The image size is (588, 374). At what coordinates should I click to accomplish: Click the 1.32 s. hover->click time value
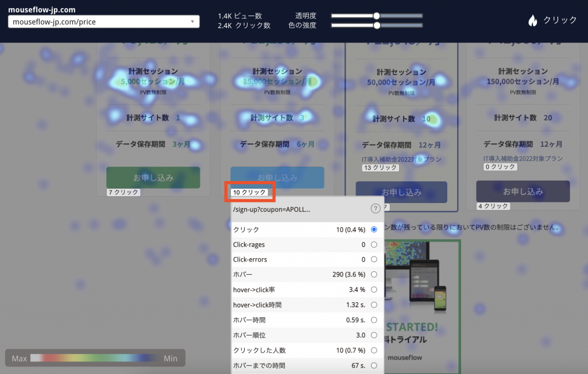pos(355,305)
